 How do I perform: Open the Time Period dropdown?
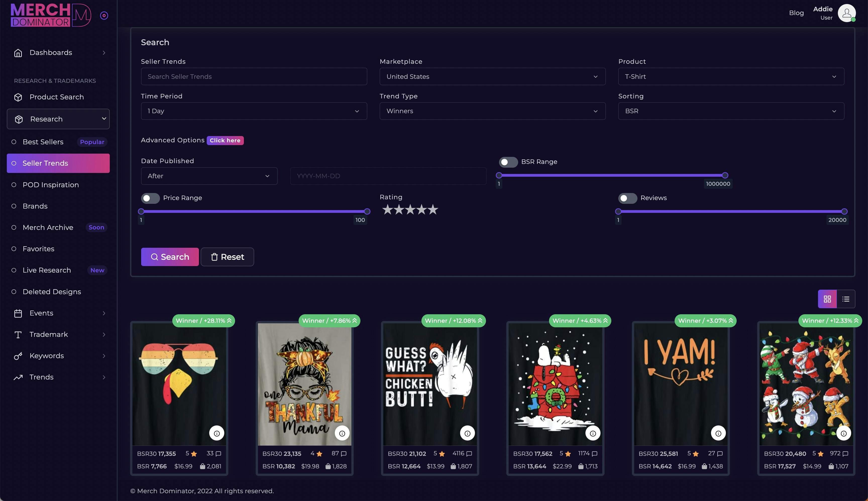[254, 111]
